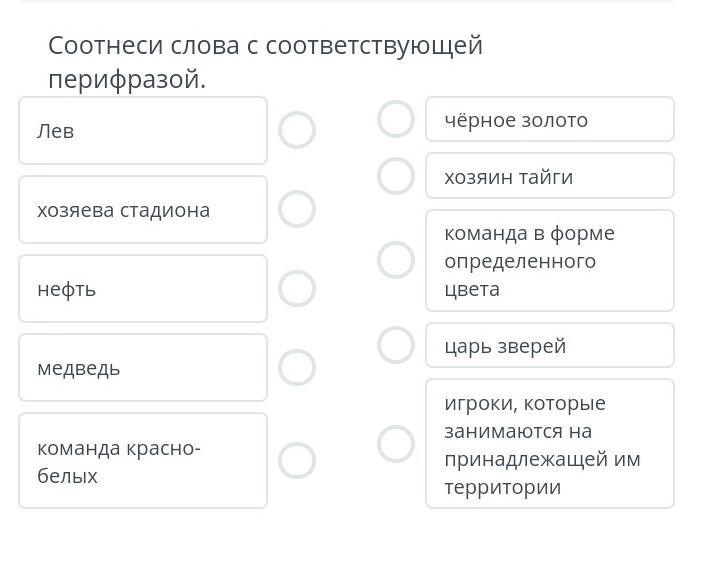Select circle before 'игроки, которые занимаются' option
This screenshot has width=706, height=575.
click(396, 443)
